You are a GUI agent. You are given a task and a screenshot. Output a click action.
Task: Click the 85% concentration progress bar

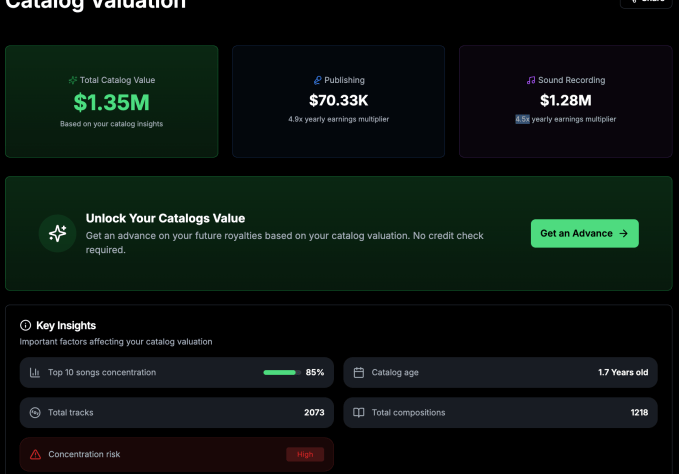tap(282, 372)
